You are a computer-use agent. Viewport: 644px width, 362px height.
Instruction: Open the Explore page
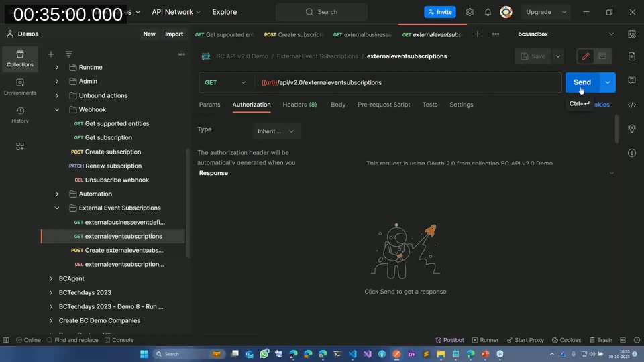click(224, 12)
